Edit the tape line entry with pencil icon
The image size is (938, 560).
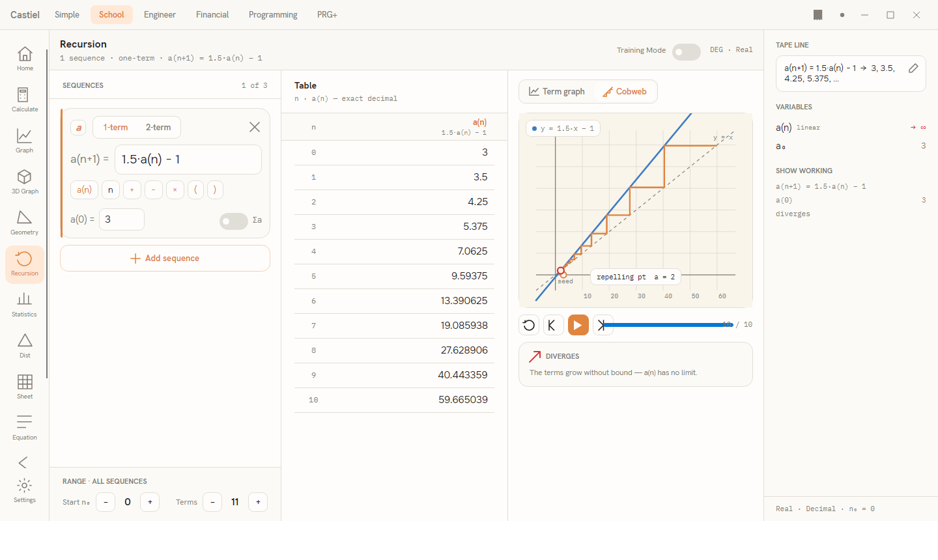pos(913,68)
